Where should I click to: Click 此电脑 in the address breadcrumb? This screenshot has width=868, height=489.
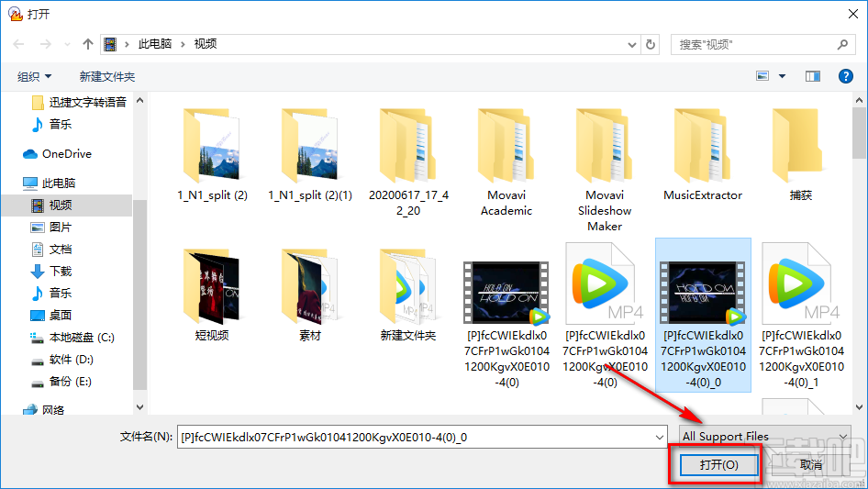155,44
